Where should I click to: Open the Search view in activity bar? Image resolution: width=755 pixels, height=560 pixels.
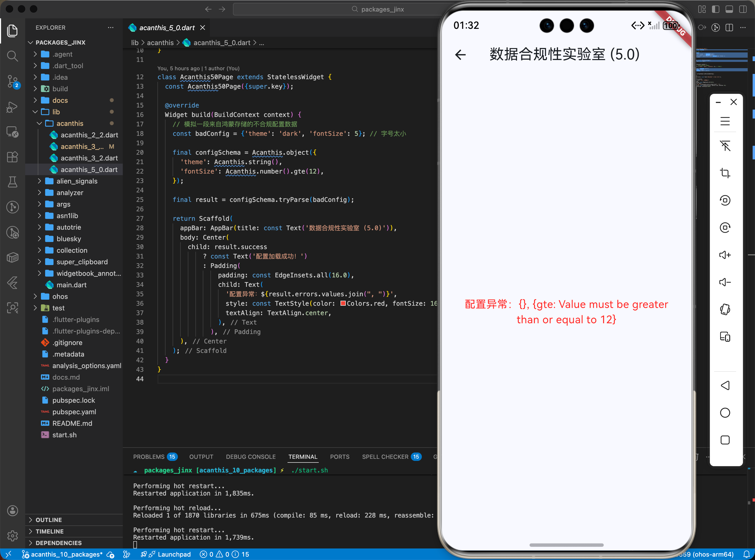pos(13,56)
